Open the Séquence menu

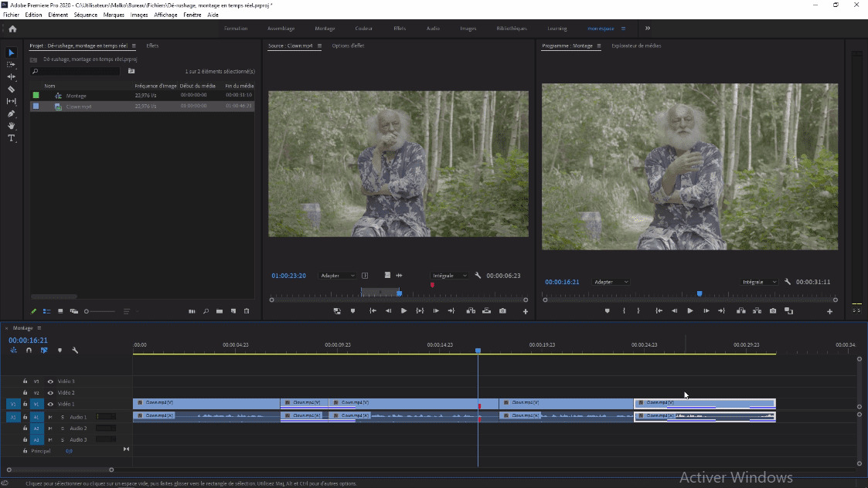coord(85,14)
